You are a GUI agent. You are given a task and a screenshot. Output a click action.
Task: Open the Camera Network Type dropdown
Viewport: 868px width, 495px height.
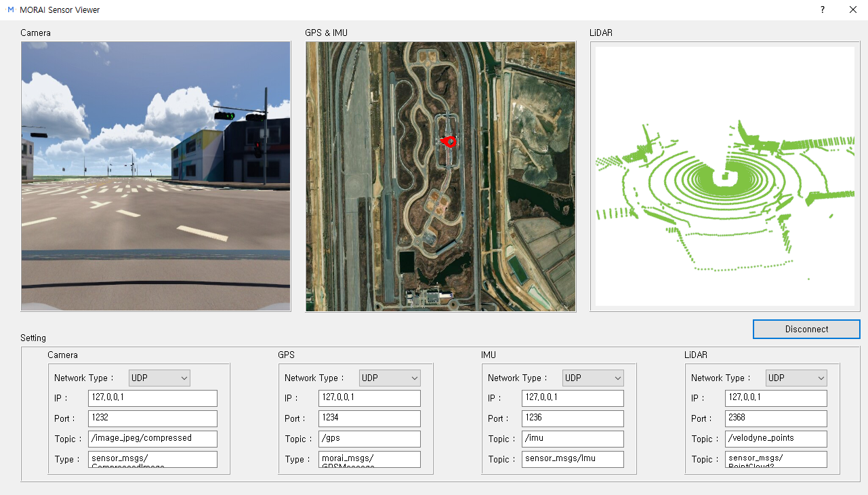click(159, 378)
